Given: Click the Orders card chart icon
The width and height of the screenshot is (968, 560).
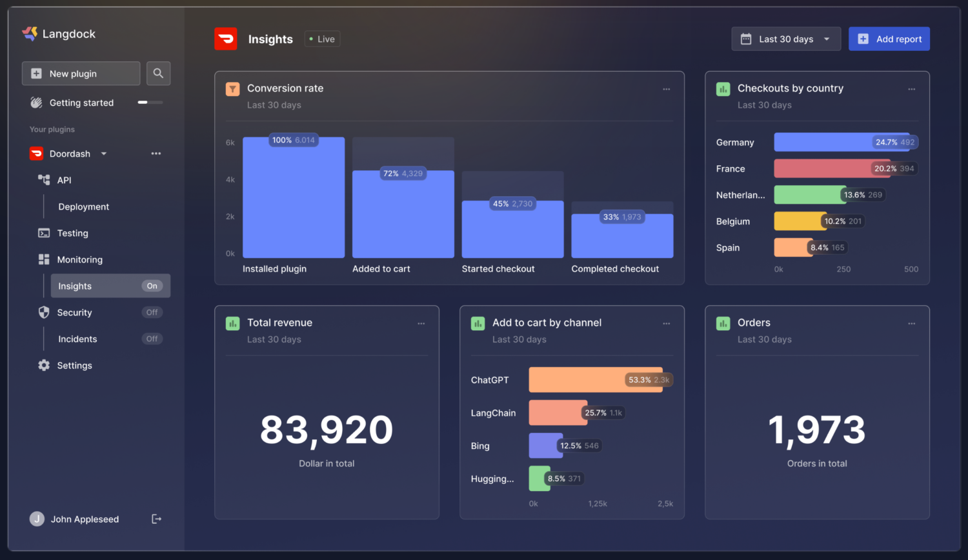Looking at the screenshot, I should 723,323.
